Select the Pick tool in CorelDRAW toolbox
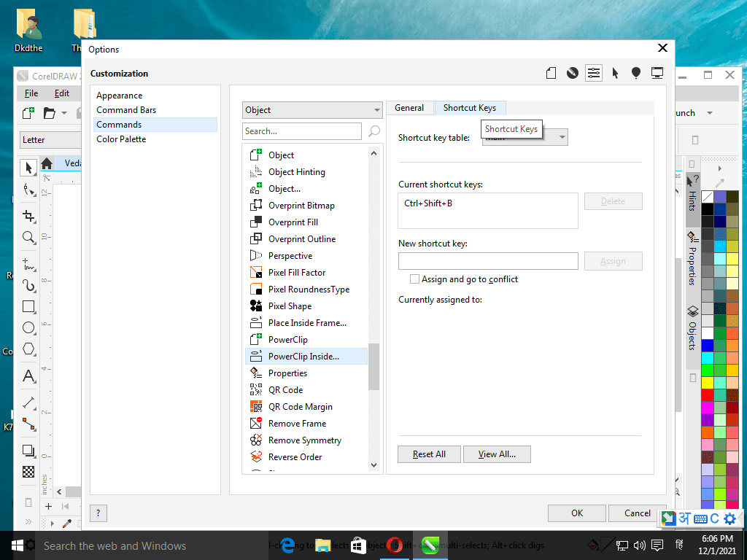The image size is (747, 560). click(28, 168)
